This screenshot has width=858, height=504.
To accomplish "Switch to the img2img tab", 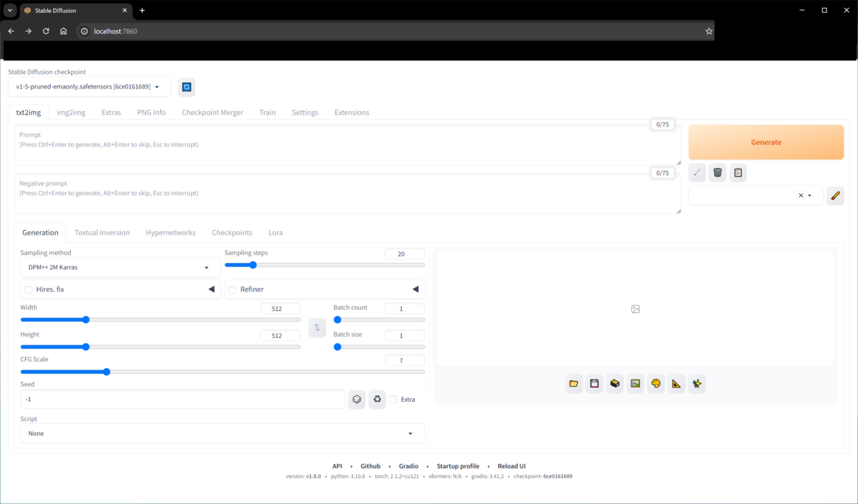I will [71, 112].
